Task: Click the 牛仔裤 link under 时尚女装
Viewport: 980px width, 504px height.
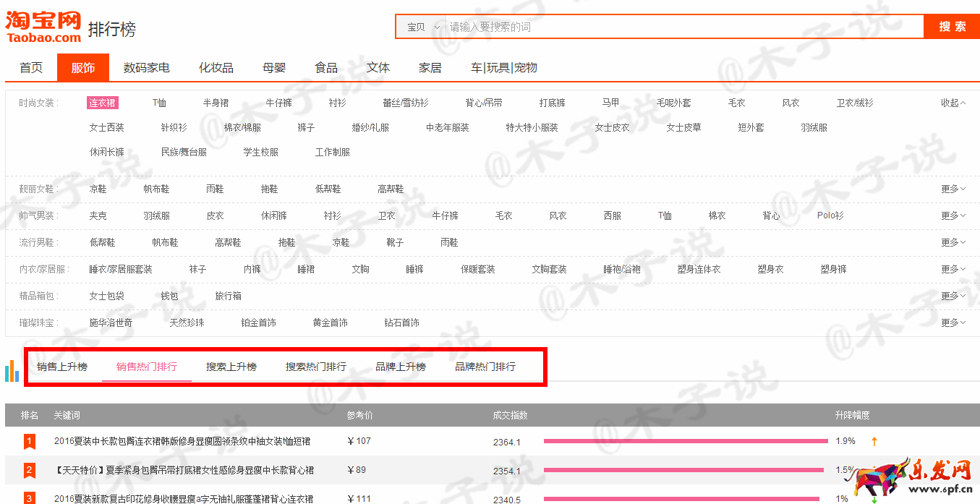Action: pos(278,103)
